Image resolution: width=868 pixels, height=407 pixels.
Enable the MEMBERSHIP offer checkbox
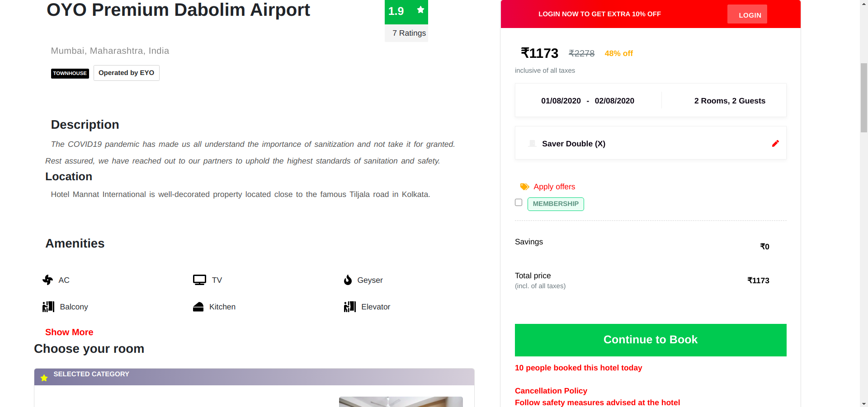tap(519, 203)
